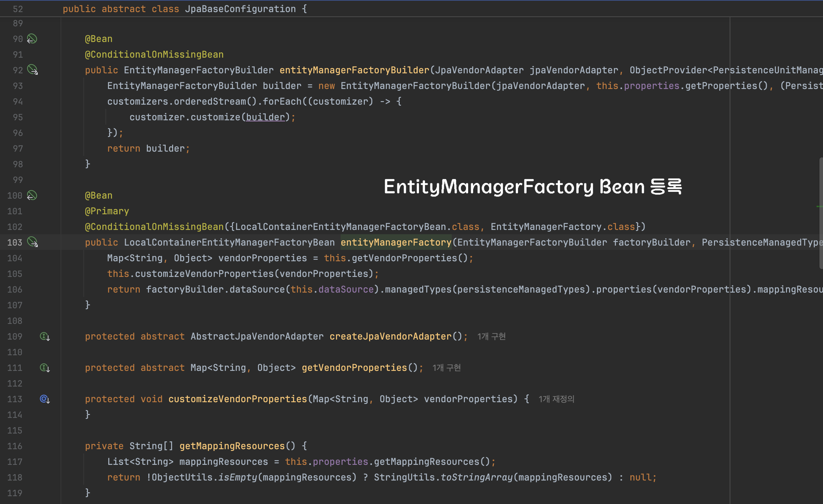Click the underlined builder argument on line 95
The width and height of the screenshot is (823, 504).
tap(265, 117)
